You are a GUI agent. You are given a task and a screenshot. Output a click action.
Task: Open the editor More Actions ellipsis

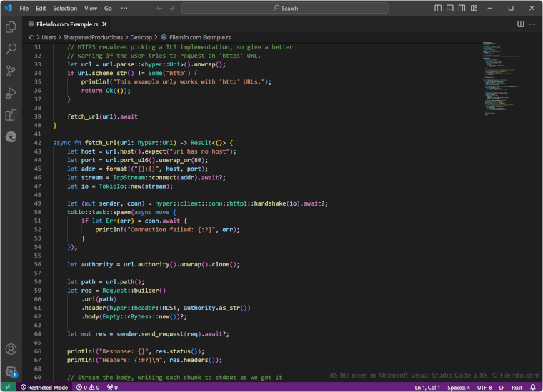tap(532, 24)
